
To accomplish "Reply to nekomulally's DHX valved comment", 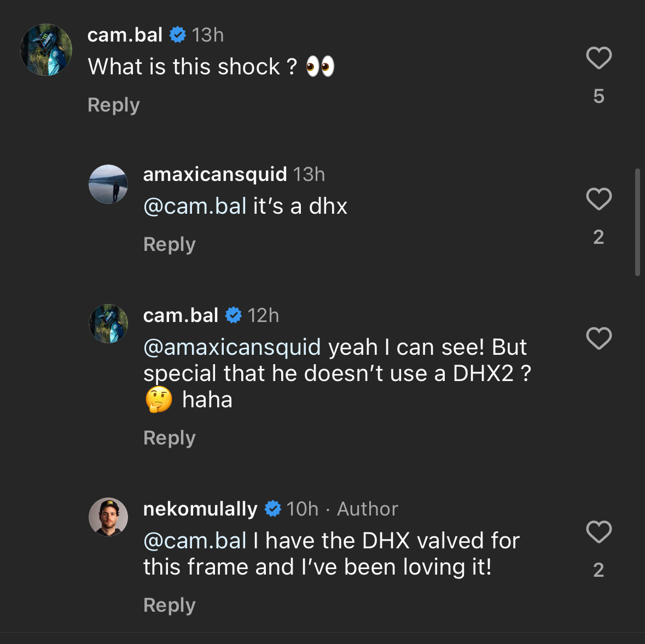I will tap(170, 605).
